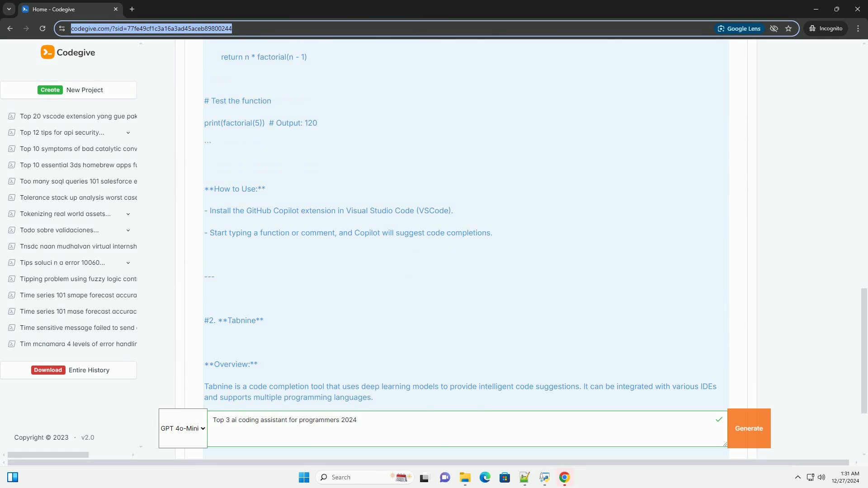868x488 pixels.
Task: Open volume control in system tray
Action: 821,477
